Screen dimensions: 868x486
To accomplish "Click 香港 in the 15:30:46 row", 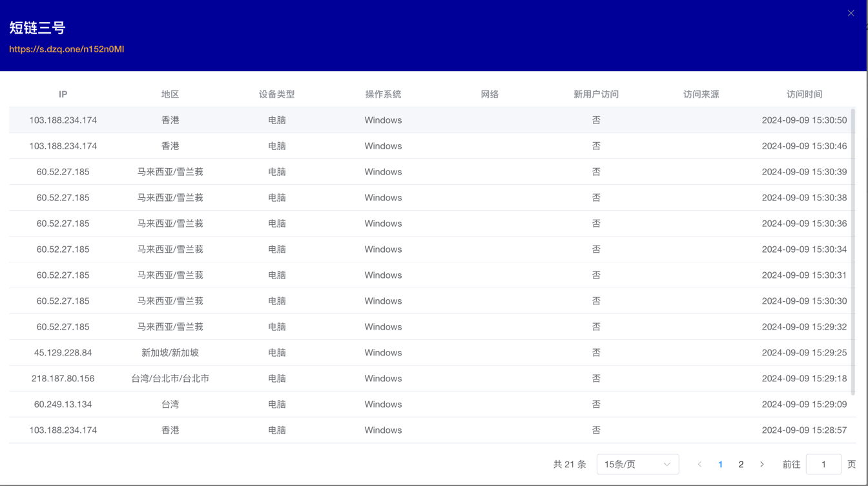I will [x=170, y=146].
